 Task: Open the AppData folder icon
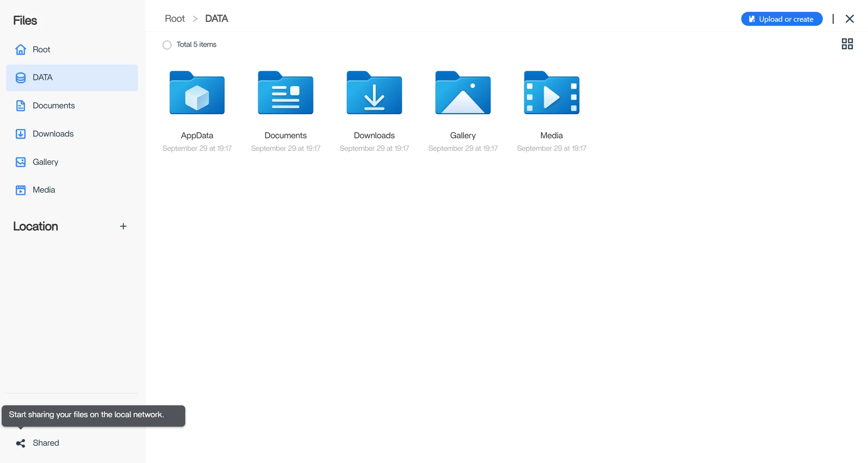pos(197,93)
